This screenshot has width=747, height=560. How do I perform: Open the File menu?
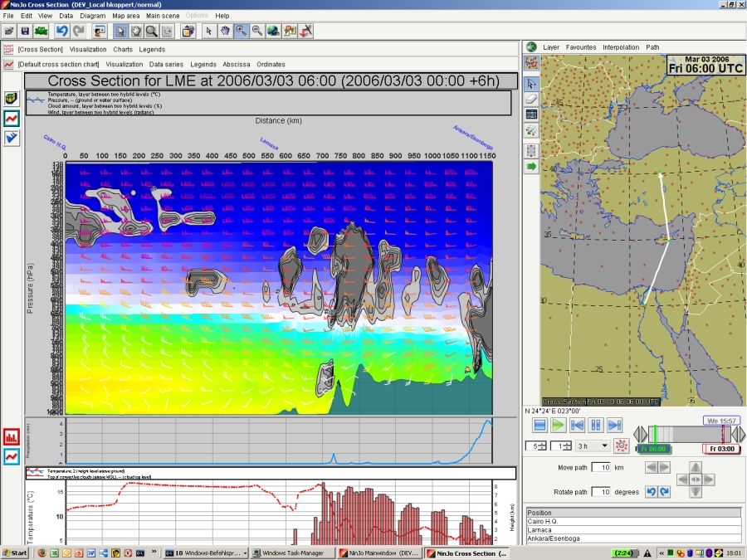pos(8,15)
